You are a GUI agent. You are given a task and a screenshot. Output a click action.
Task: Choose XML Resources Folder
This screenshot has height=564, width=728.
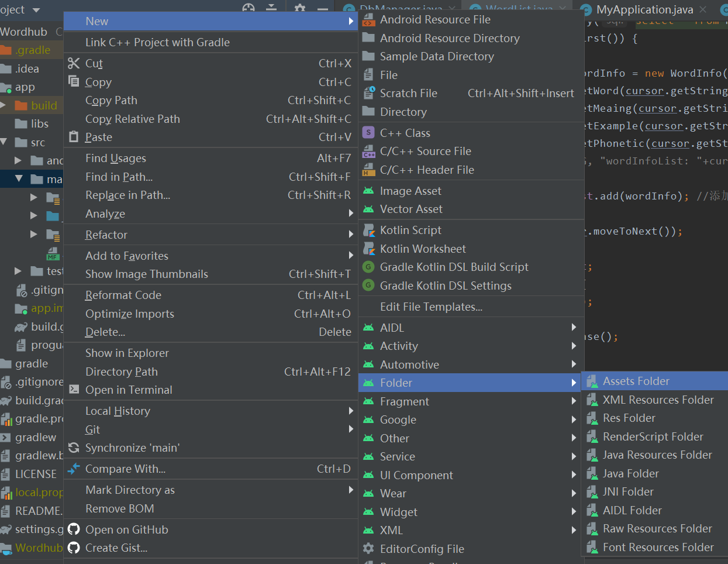[x=655, y=400]
